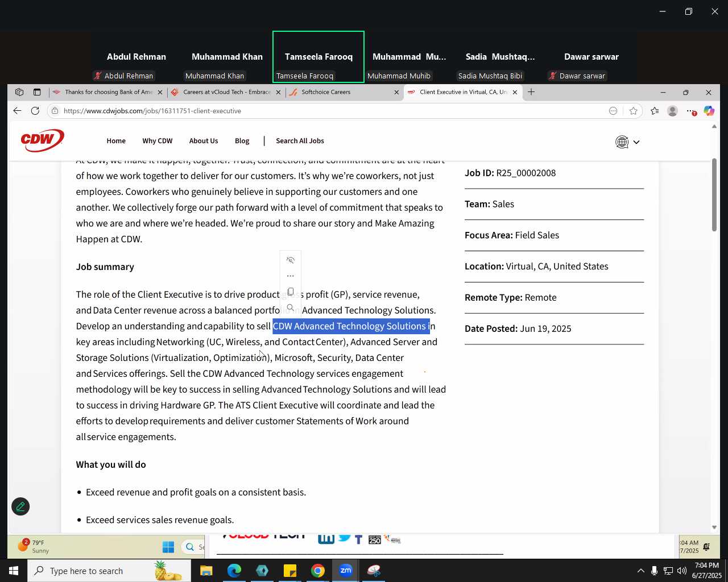Image resolution: width=728 pixels, height=582 pixels.
Task: Open the favorites list icon
Action: pos(655,111)
